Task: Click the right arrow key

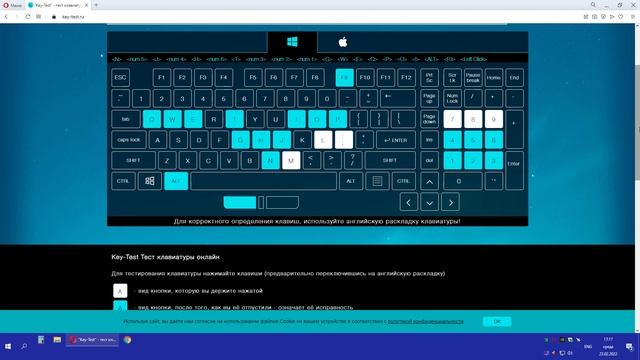Action: 450,202
